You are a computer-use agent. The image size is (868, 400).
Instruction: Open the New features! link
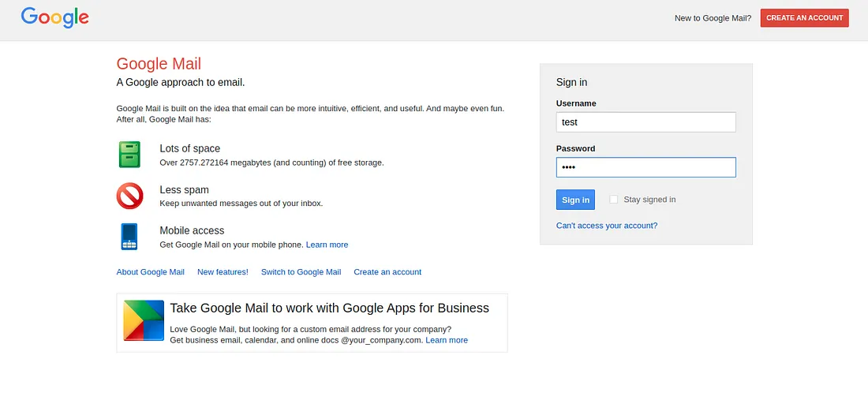tap(223, 272)
